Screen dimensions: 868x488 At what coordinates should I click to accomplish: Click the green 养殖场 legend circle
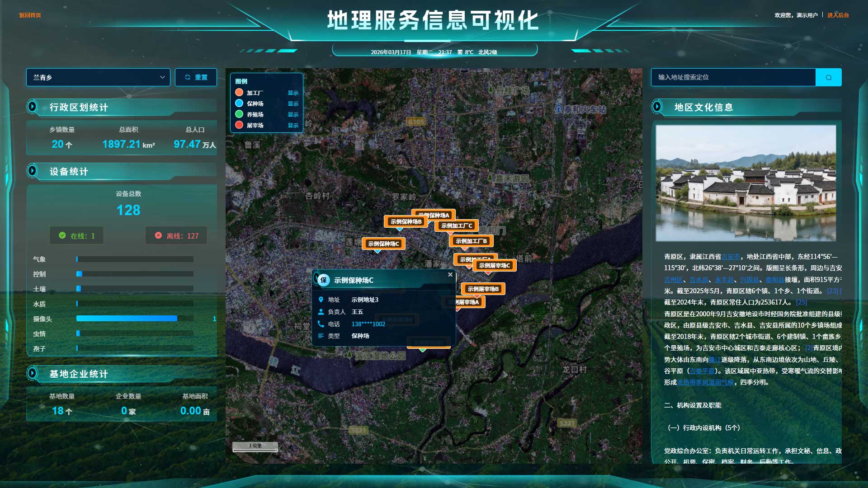click(239, 114)
